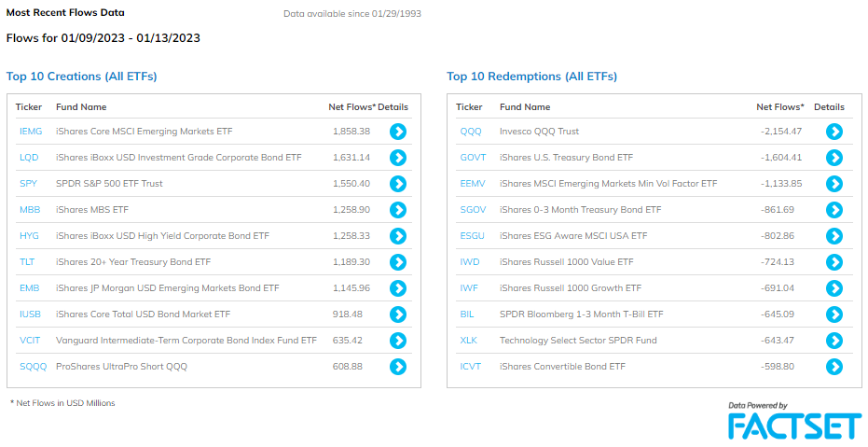The height and width of the screenshot is (447, 868).
Task: Open details arrow for SGOV row
Action: [x=834, y=210]
